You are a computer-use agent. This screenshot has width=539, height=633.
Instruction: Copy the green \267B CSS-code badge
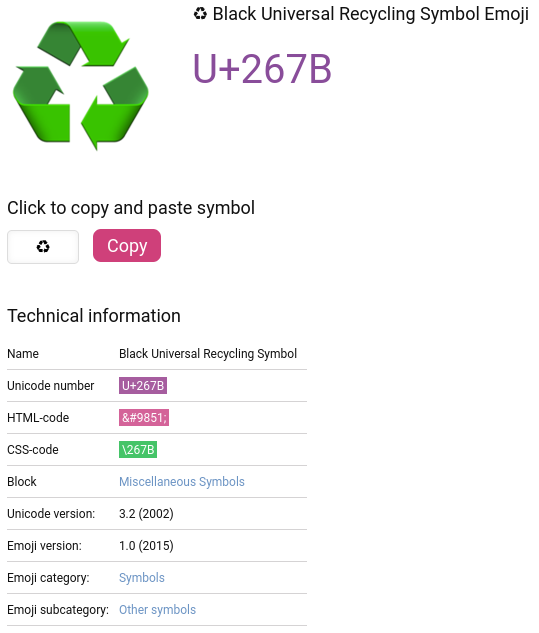click(138, 449)
